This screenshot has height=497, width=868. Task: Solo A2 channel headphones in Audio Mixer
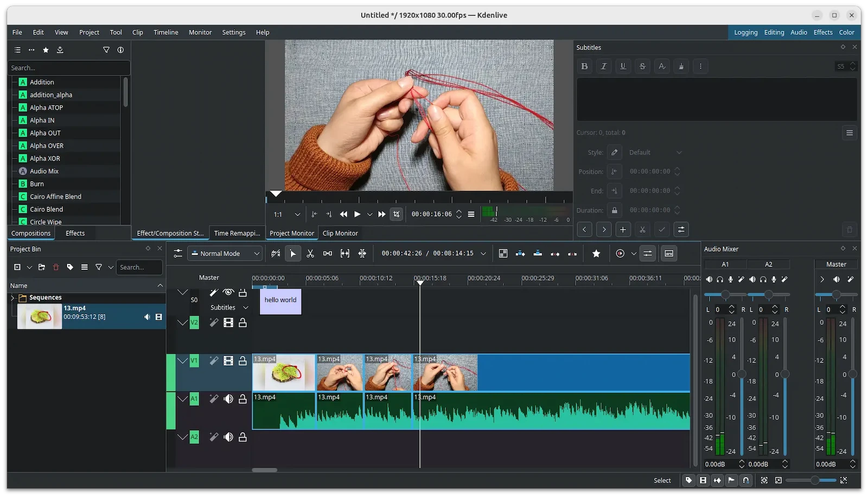coord(763,279)
